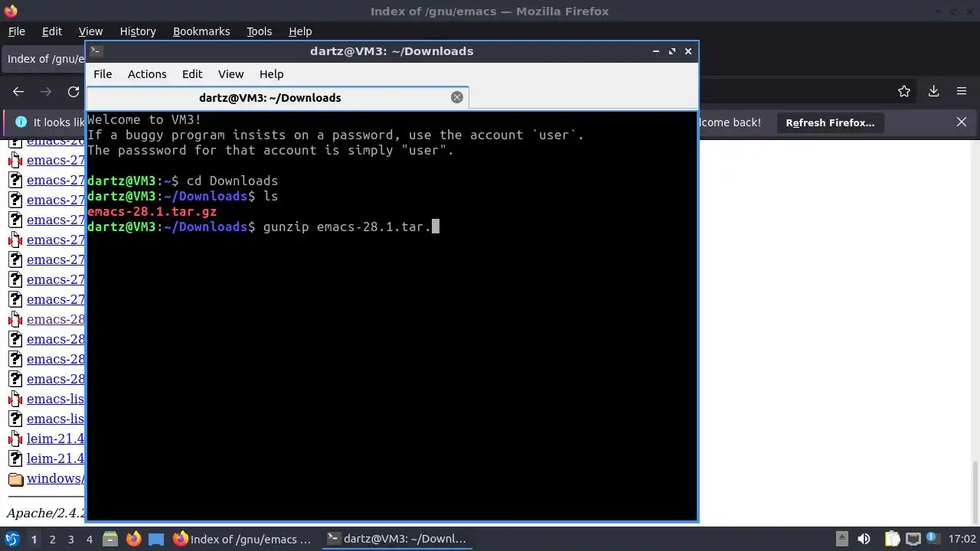Reload the page in Firefox
Screen dimensions: 980x551
(73, 91)
